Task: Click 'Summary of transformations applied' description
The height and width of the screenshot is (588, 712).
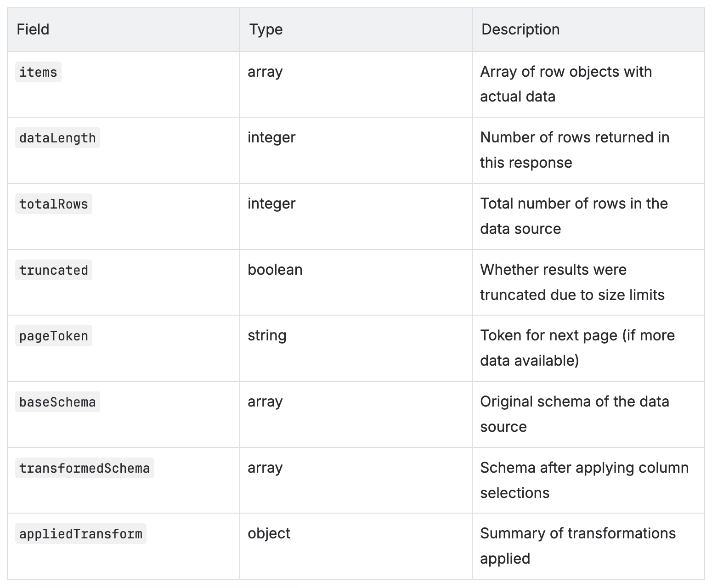Action: click(578, 546)
